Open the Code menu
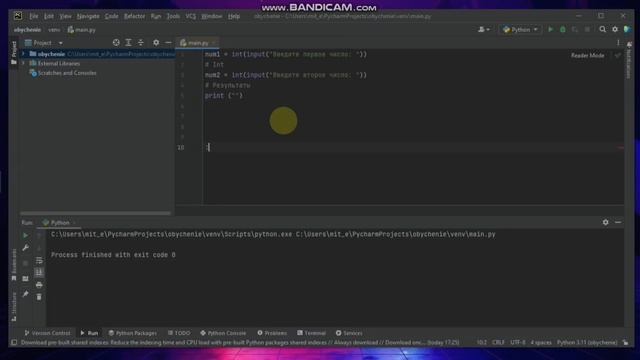640x360 pixels. click(x=111, y=16)
